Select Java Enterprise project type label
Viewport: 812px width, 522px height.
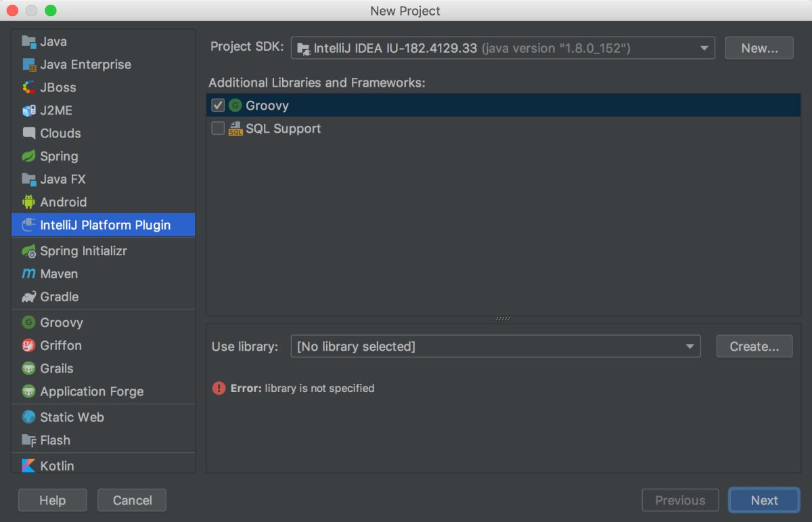[86, 64]
